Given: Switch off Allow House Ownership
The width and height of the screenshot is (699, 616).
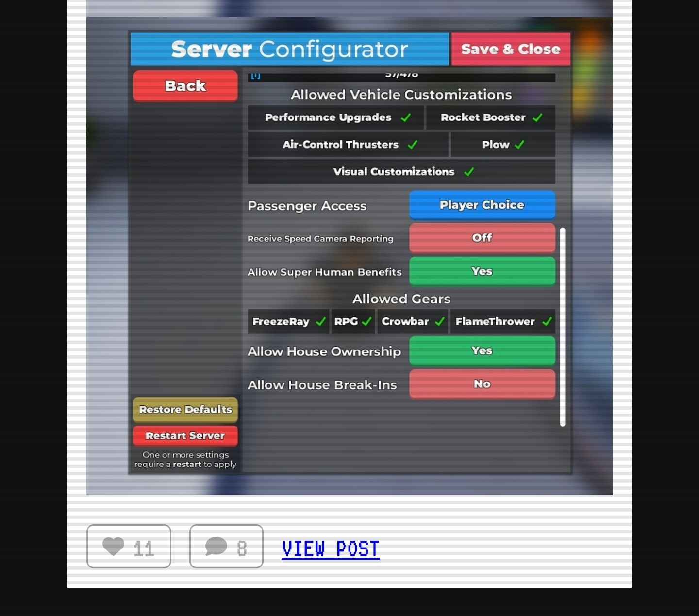Looking at the screenshot, I should (482, 350).
